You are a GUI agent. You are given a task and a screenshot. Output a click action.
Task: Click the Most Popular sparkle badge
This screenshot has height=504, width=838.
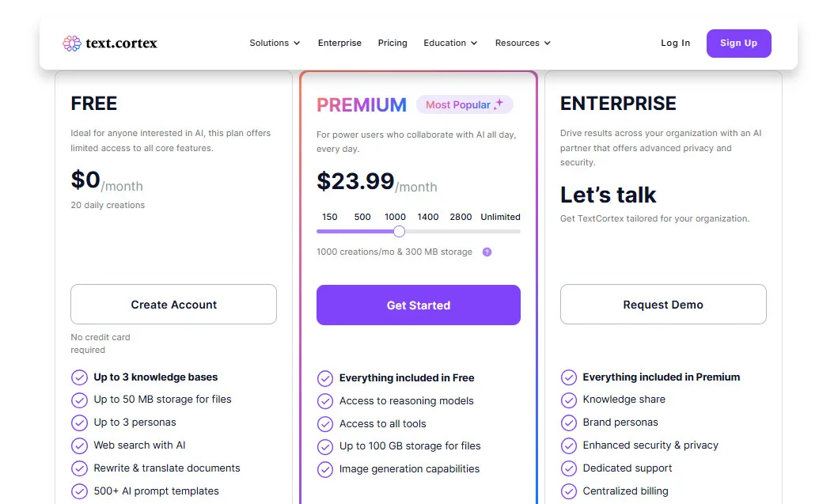point(465,104)
